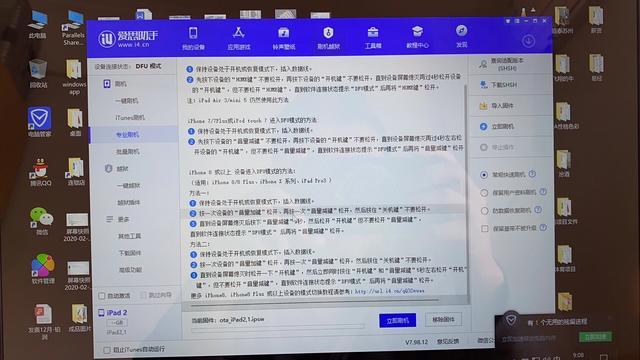Image resolution: width=640 pixels, height=360 pixels.
Task: Open the 刷机越狱 flash and jailbreak icon
Action: (328, 33)
